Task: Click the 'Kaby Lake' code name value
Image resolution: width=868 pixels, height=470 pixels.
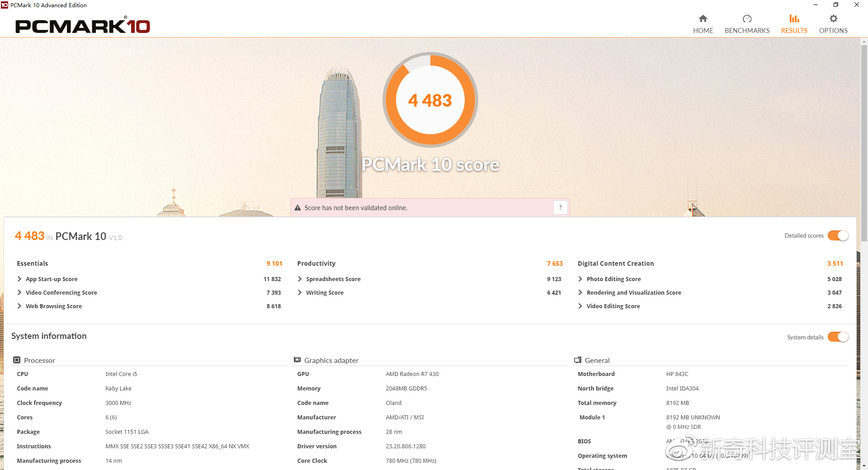Action: coord(118,389)
